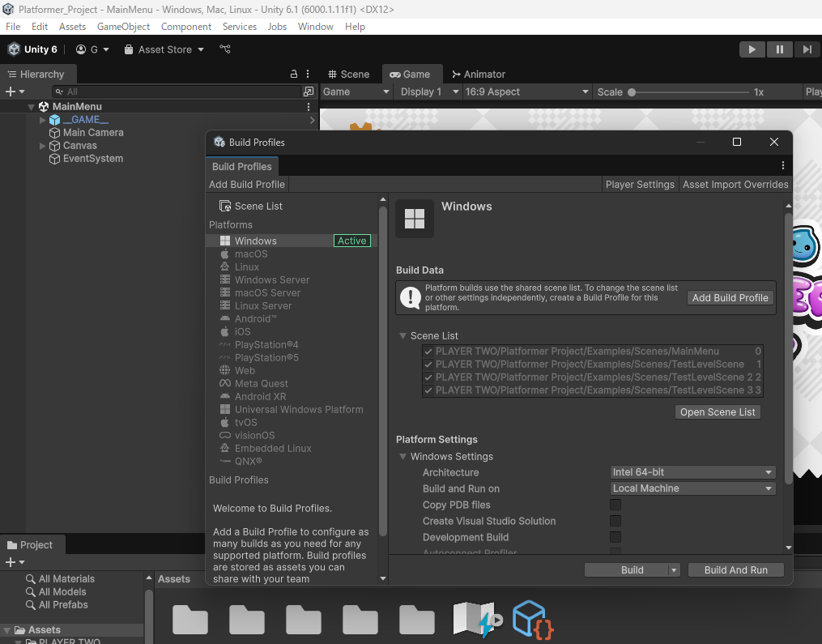The width and height of the screenshot is (822, 644).
Task: Click the Pause button in the toolbar
Action: point(780,49)
